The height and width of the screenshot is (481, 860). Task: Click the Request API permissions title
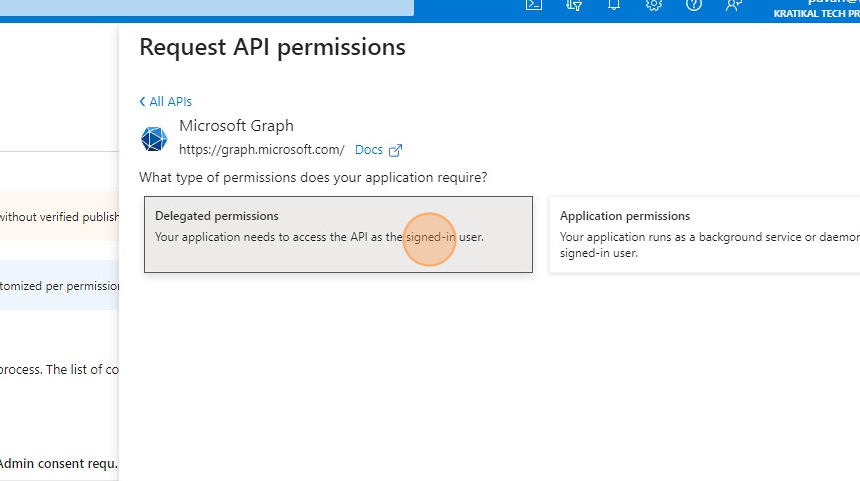pyautogui.click(x=273, y=47)
